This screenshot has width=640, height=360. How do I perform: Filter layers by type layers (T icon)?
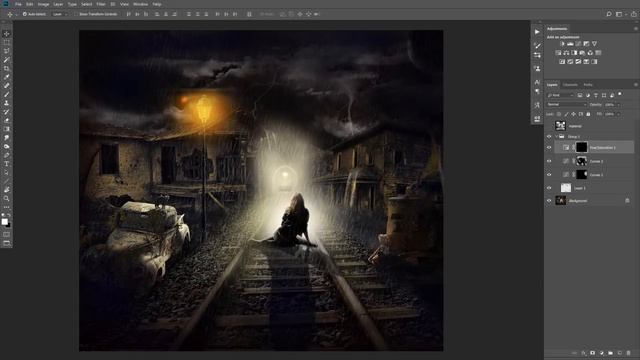[596, 95]
